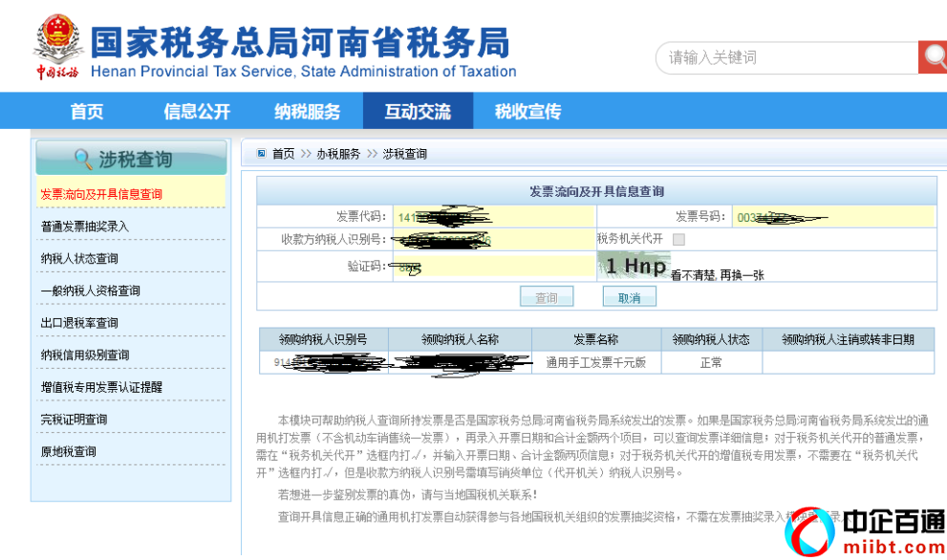
Task: Switch to the 互动交流 tab
Action: [418, 111]
